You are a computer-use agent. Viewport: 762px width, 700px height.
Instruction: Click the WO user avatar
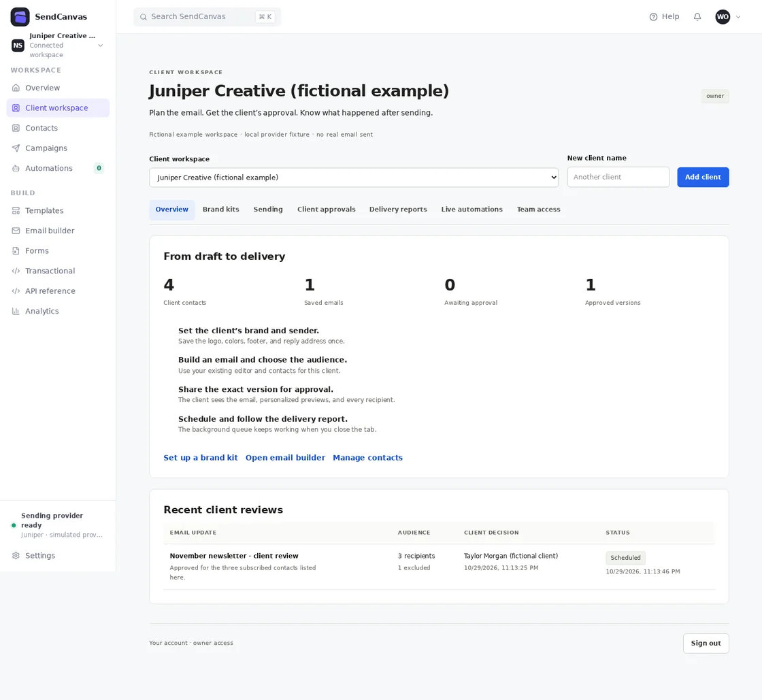tap(723, 17)
